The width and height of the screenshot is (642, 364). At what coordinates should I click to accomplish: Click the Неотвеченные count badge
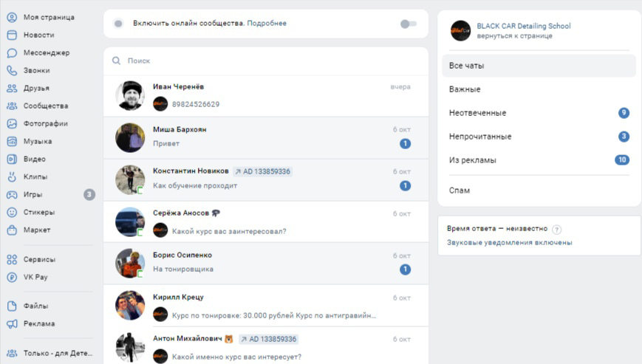(x=624, y=113)
